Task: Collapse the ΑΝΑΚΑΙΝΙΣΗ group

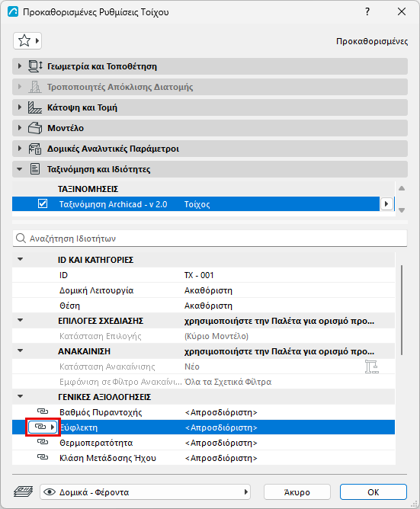Action: click(x=20, y=351)
